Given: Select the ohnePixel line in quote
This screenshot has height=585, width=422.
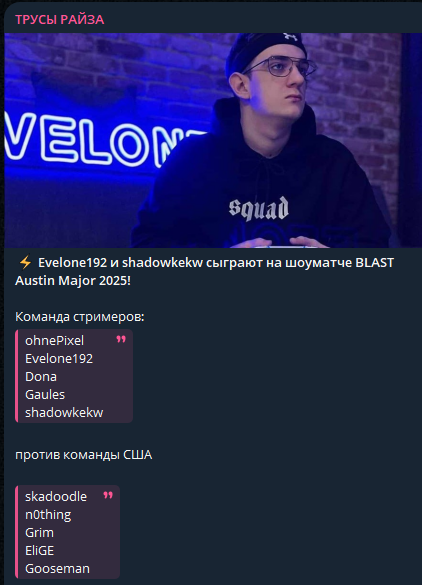Looking at the screenshot, I should 54,341.
